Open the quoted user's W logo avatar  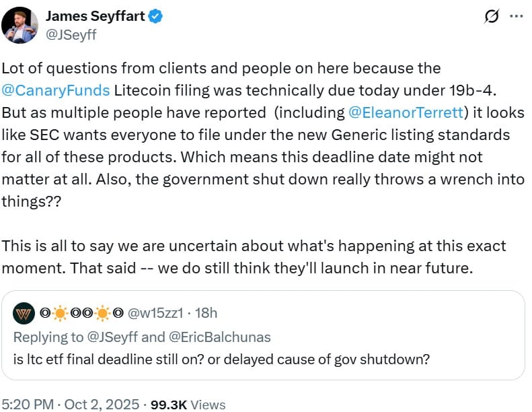click(x=24, y=312)
